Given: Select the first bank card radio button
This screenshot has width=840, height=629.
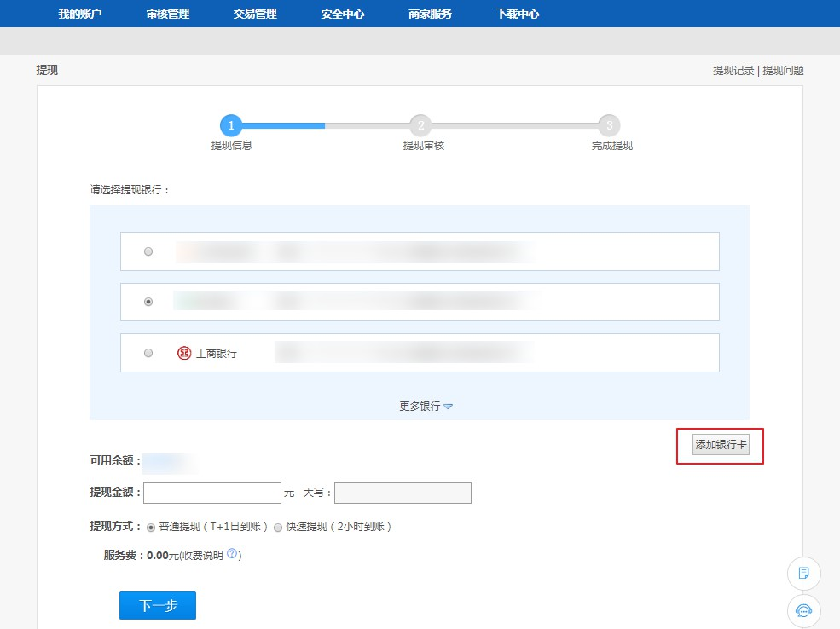Looking at the screenshot, I should coord(148,251).
